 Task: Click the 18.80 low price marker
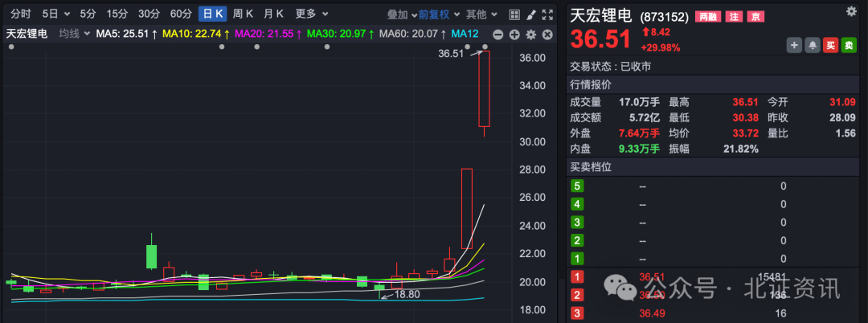[407, 294]
